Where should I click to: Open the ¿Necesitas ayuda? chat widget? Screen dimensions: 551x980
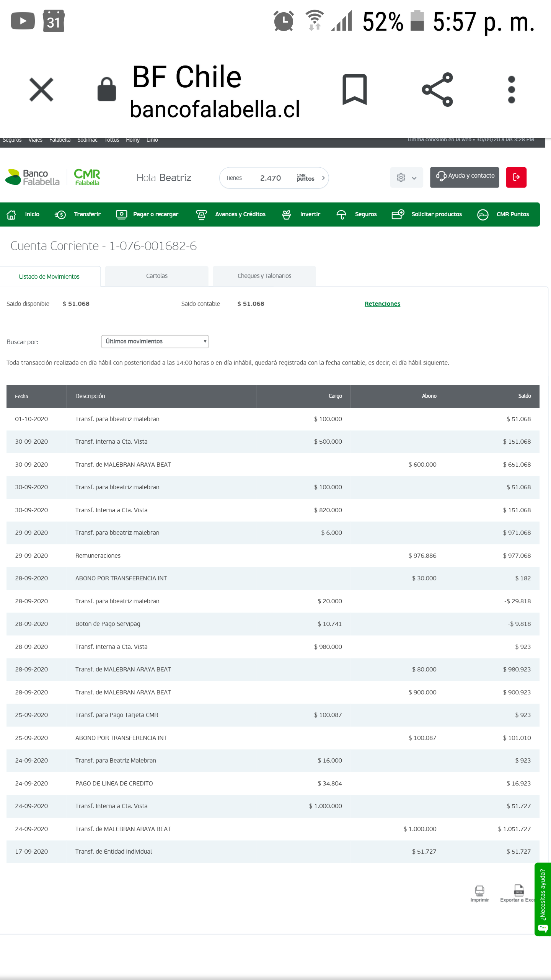(x=543, y=899)
